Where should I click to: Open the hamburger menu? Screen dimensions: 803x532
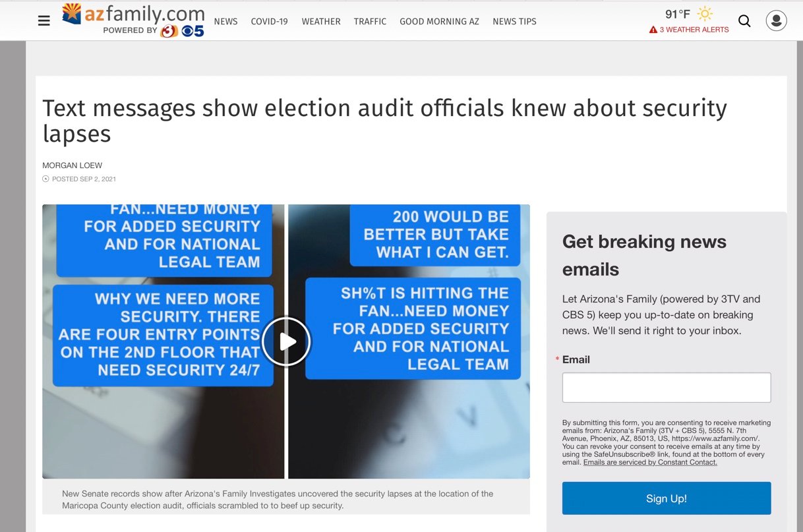(44, 21)
